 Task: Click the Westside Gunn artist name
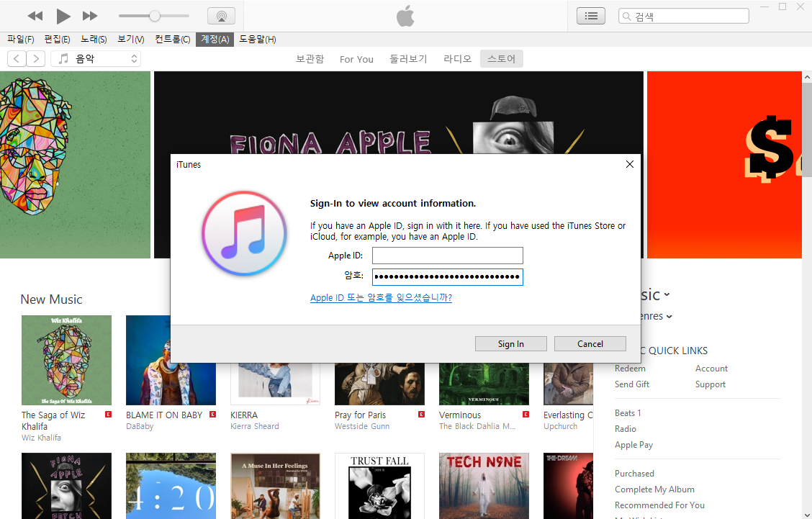[x=362, y=426]
